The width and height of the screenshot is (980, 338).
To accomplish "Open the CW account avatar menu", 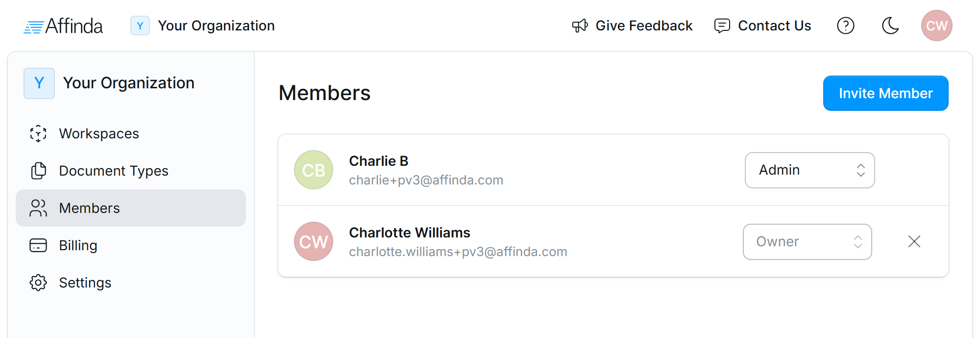I will (x=936, y=26).
